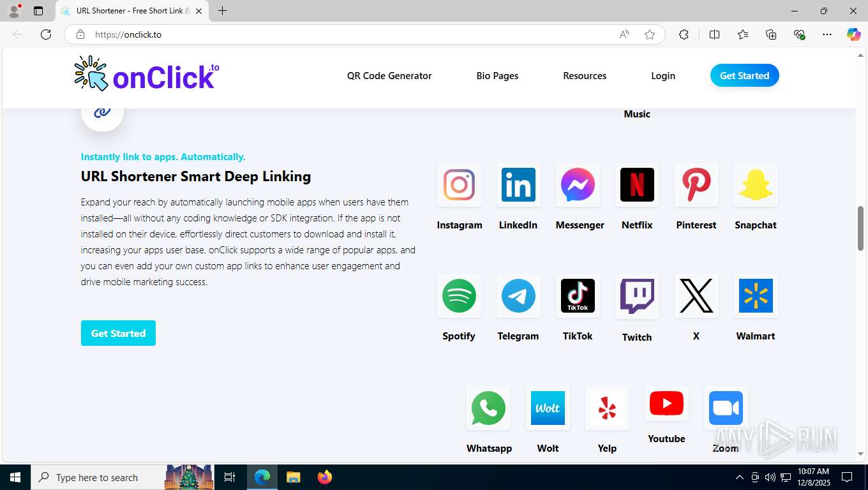Open the Resources menu
Screen dimensions: 868x490
585,75
